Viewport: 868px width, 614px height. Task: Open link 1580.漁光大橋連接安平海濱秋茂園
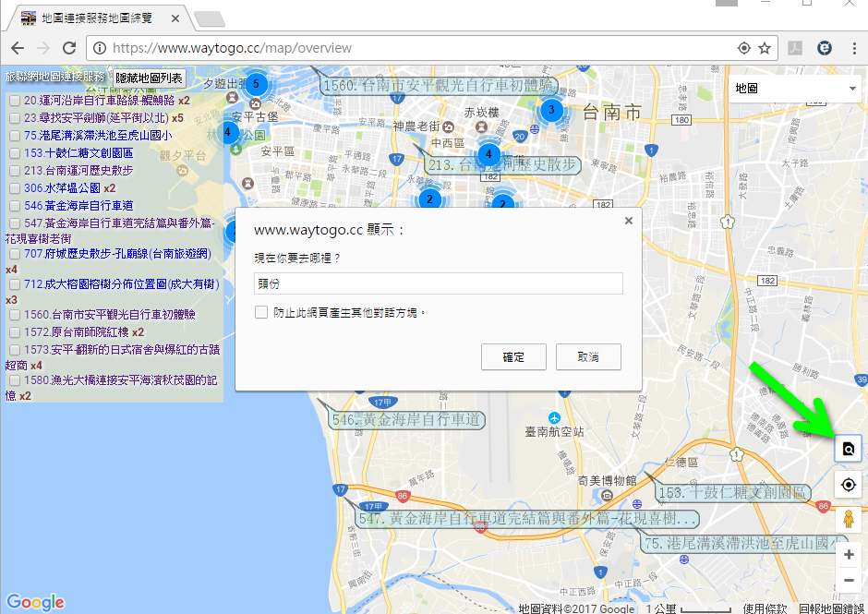click(111, 388)
